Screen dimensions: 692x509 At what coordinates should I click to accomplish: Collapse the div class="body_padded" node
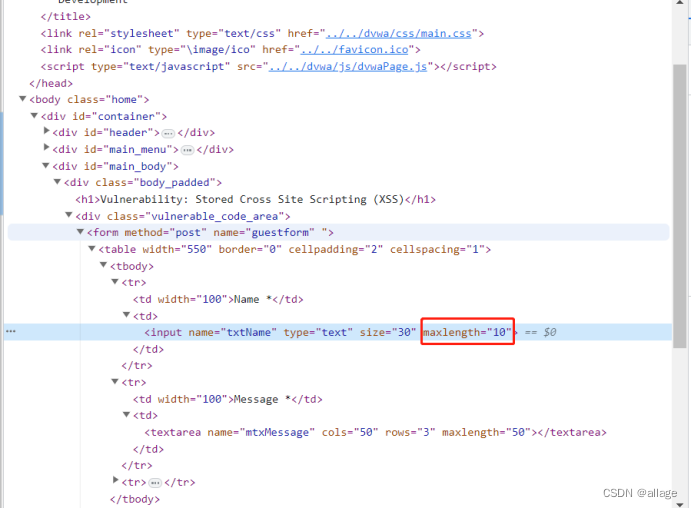tap(57, 182)
